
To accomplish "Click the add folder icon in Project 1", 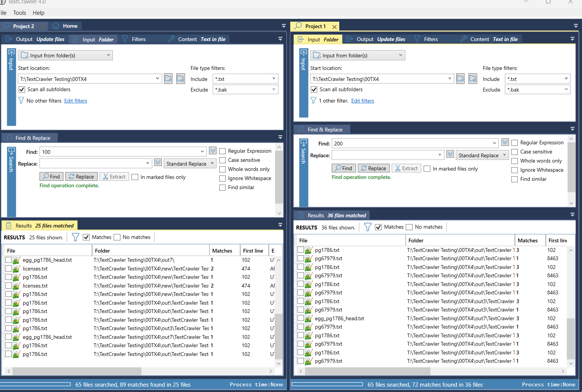I will 473,79.
